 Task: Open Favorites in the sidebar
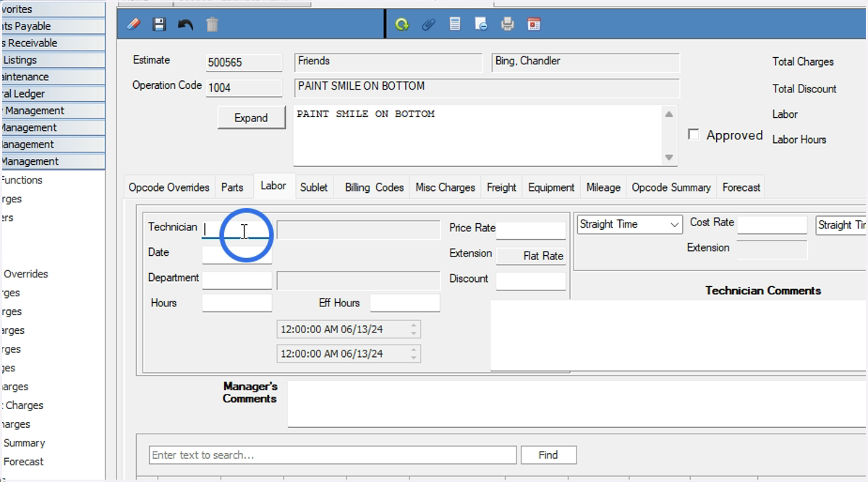52,9
